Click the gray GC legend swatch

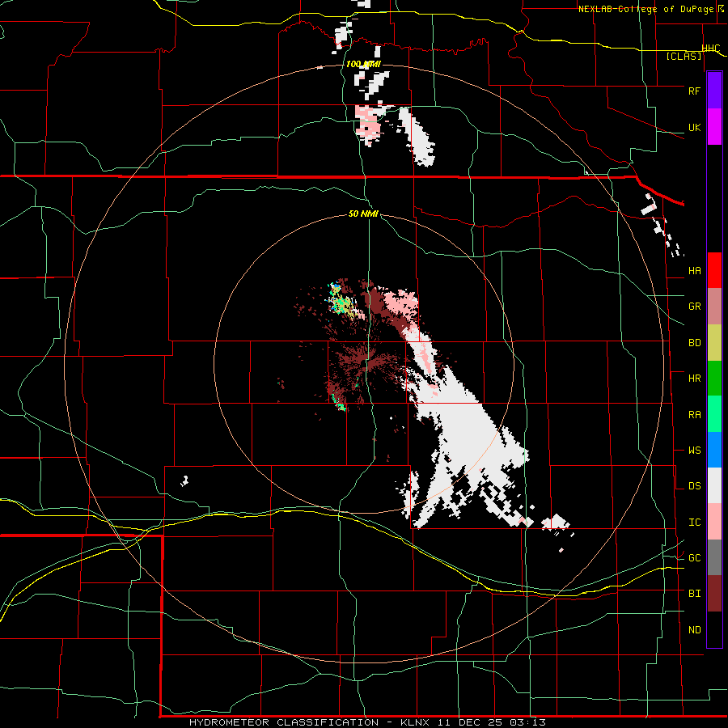[x=714, y=557]
